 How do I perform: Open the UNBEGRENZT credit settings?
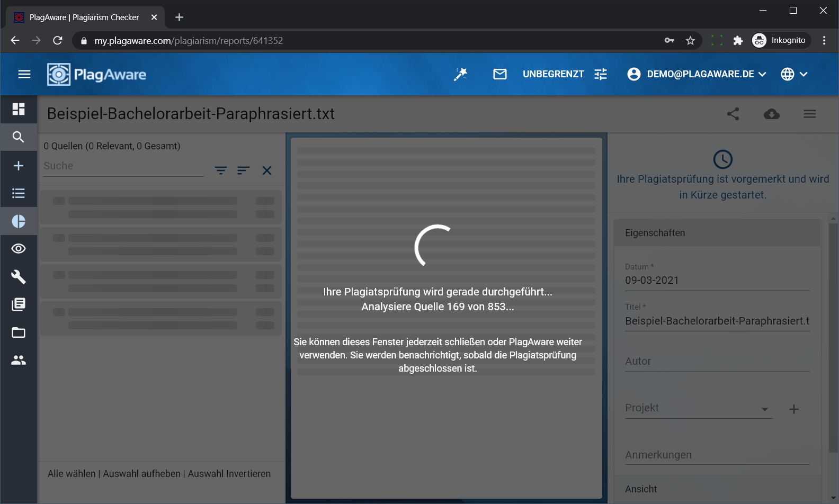coord(553,74)
